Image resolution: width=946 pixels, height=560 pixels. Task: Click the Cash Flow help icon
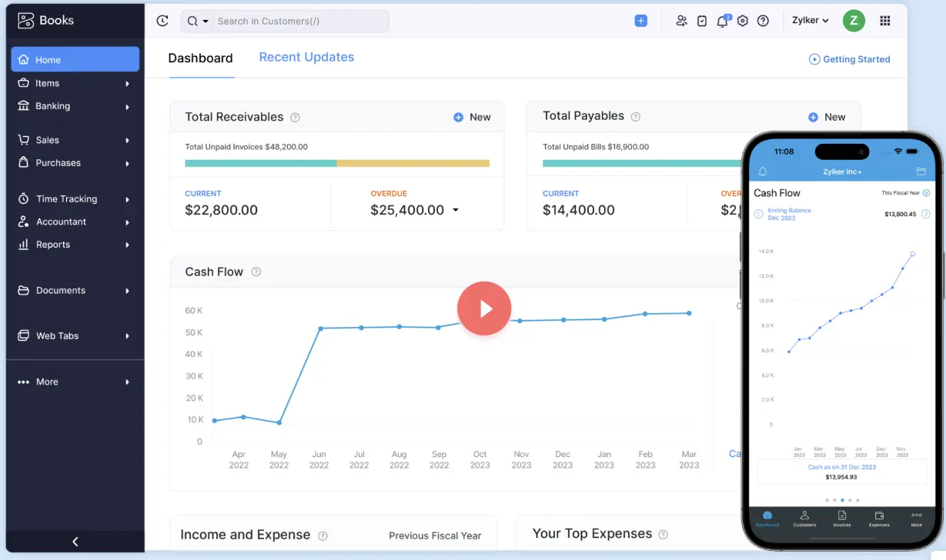coord(256,272)
